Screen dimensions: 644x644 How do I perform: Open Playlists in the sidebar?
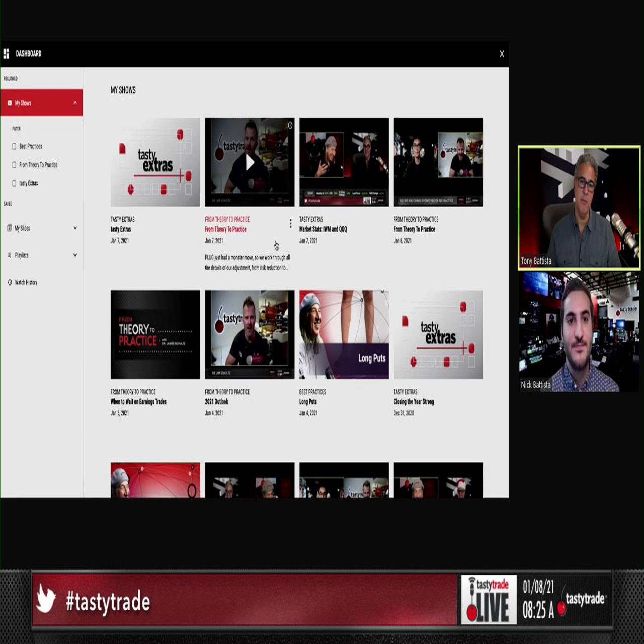coord(42,255)
